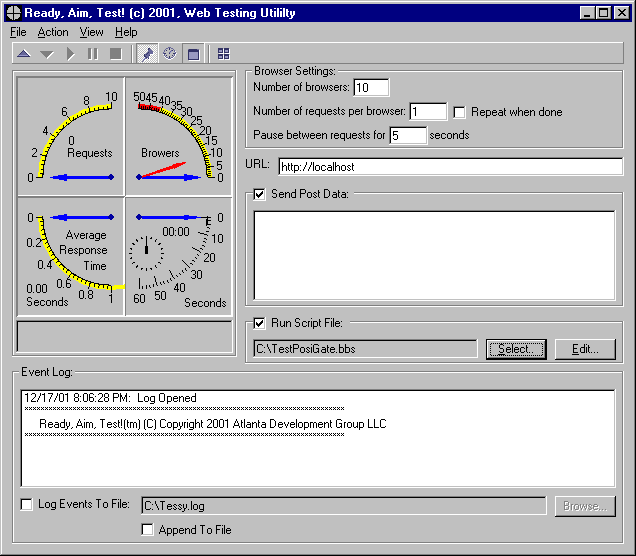Uncheck the Send Post Data checkbox
The image size is (636, 556).
[260, 194]
